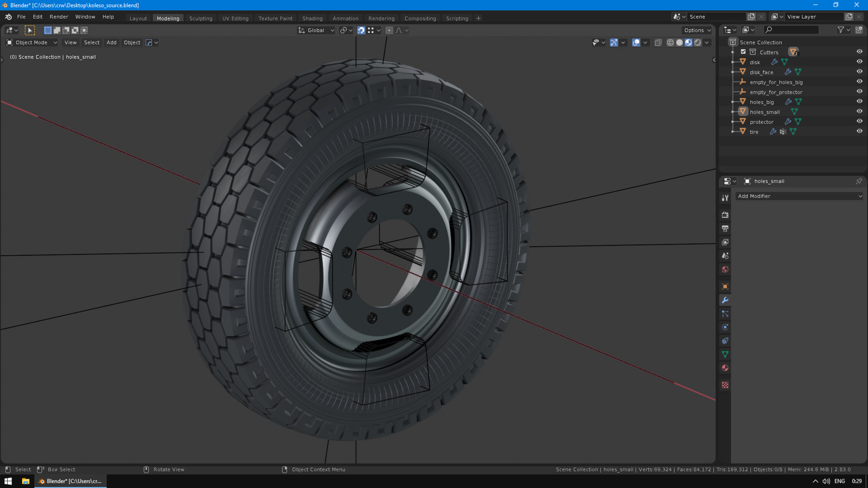Open the Object Mode dropdown
This screenshot has width=868, height=488.
31,42
